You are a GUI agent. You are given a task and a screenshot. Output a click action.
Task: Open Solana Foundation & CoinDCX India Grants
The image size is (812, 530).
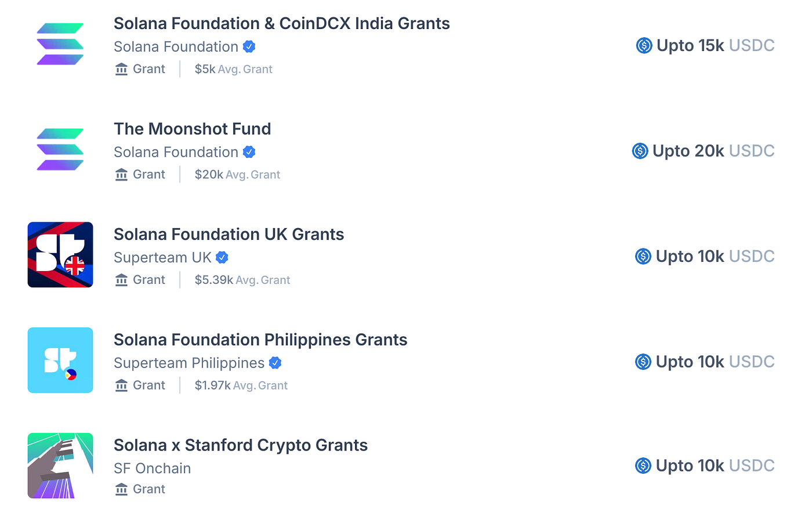tap(282, 23)
